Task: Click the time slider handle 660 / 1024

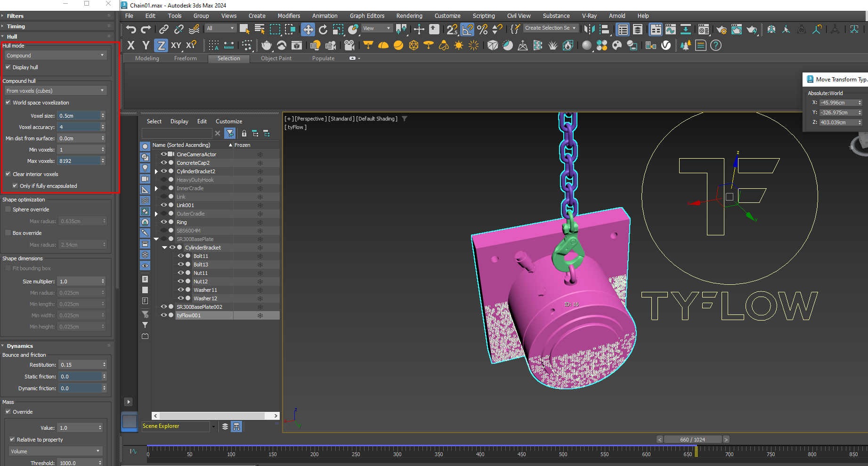Action: click(x=693, y=440)
